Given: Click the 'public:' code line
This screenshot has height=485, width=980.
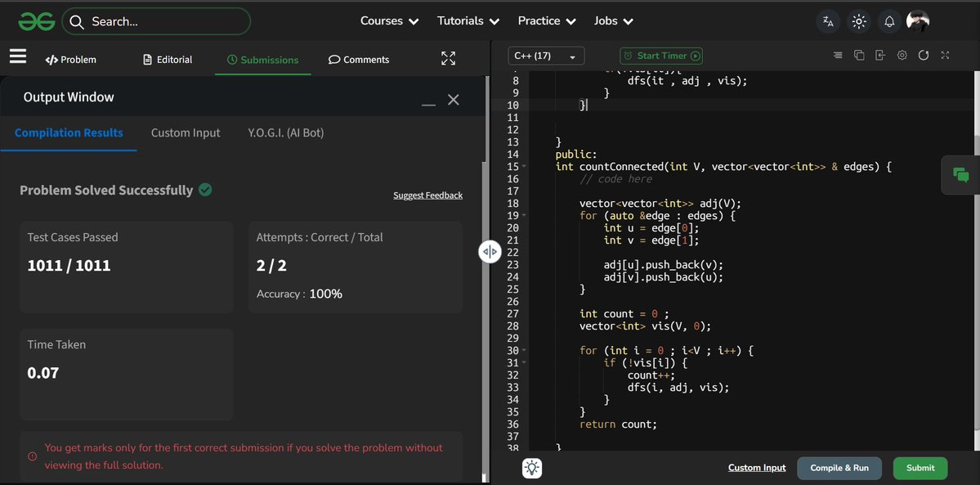Looking at the screenshot, I should (576, 155).
